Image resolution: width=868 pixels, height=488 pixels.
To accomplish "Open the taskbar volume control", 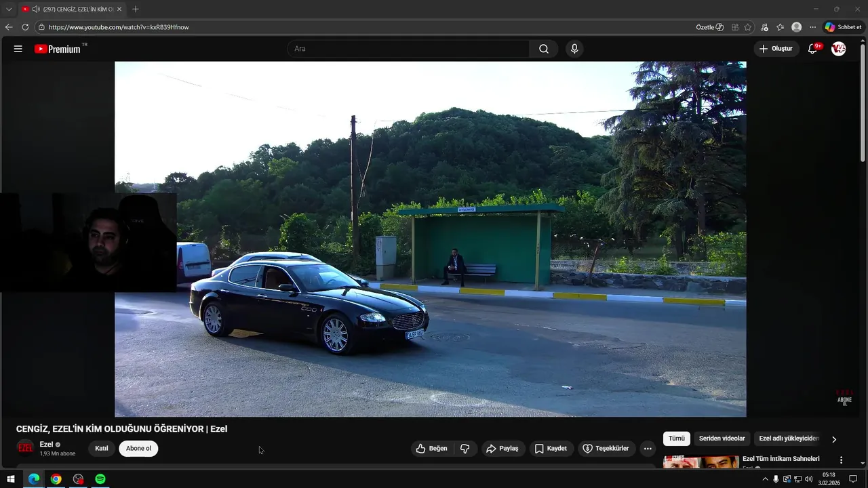I will [x=808, y=479].
